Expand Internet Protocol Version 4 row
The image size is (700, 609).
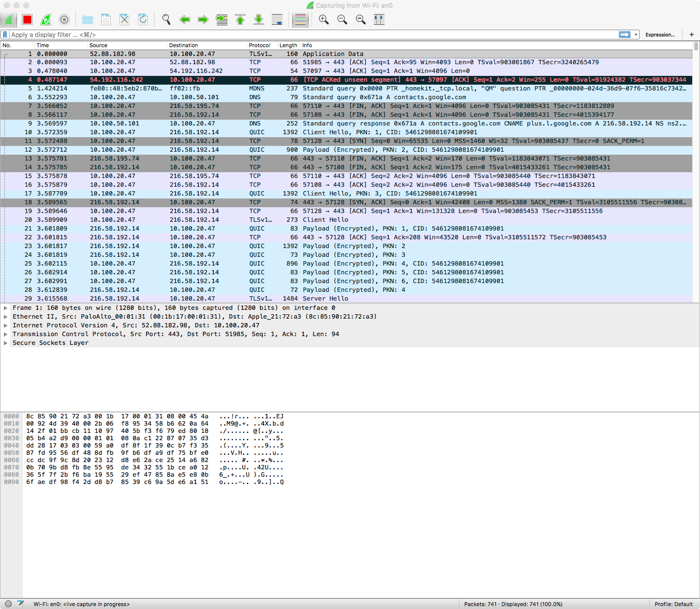(6, 325)
